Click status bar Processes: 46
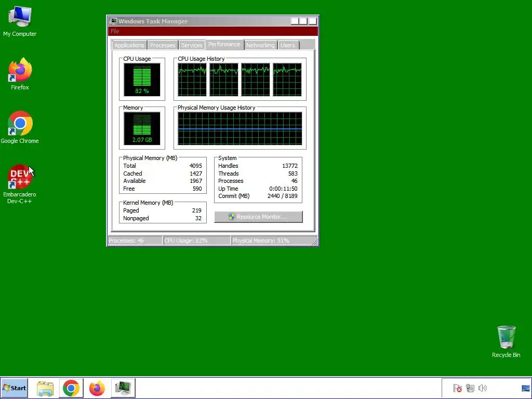 point(135,241)
